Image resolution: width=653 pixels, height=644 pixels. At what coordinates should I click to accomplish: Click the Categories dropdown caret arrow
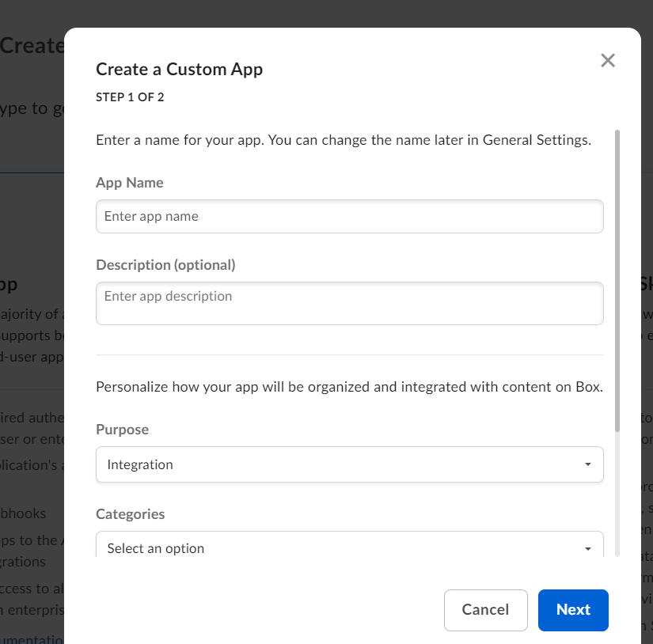tap(587, 548)
